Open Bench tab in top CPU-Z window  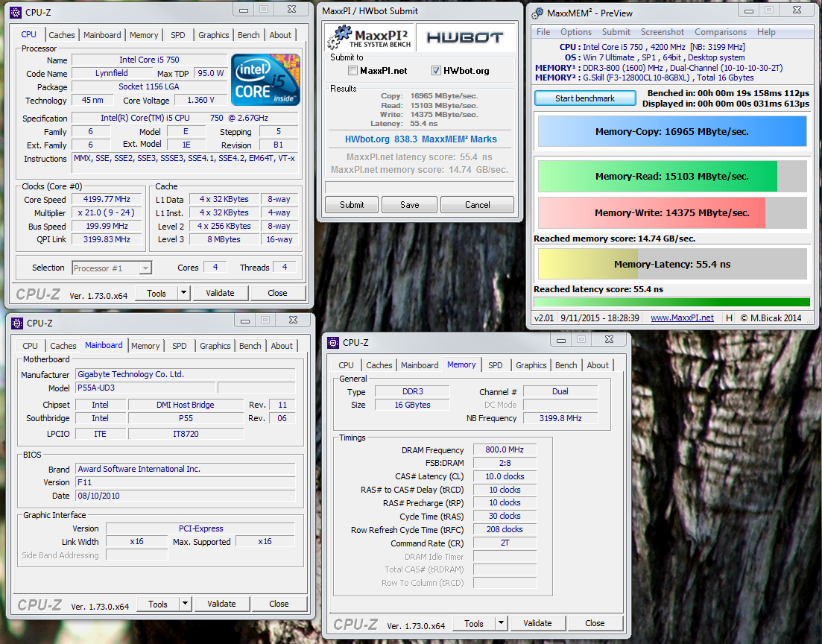(x=248, y=35)
